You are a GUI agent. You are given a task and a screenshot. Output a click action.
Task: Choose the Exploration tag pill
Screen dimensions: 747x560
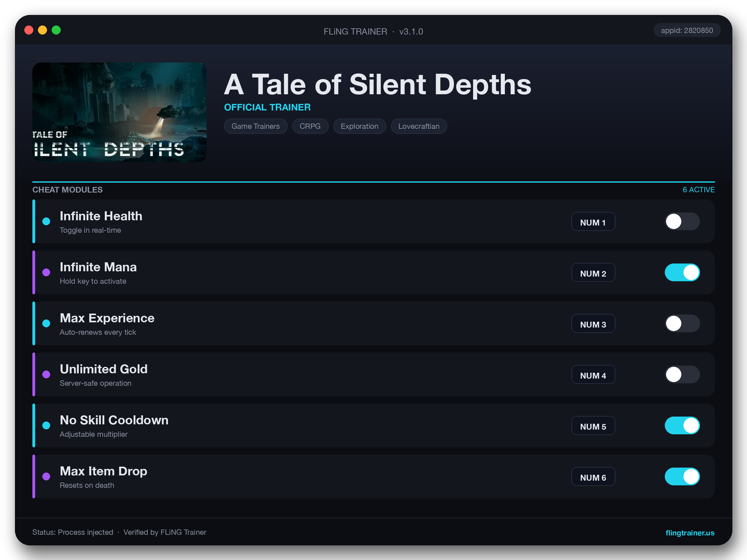click(359, 126)
